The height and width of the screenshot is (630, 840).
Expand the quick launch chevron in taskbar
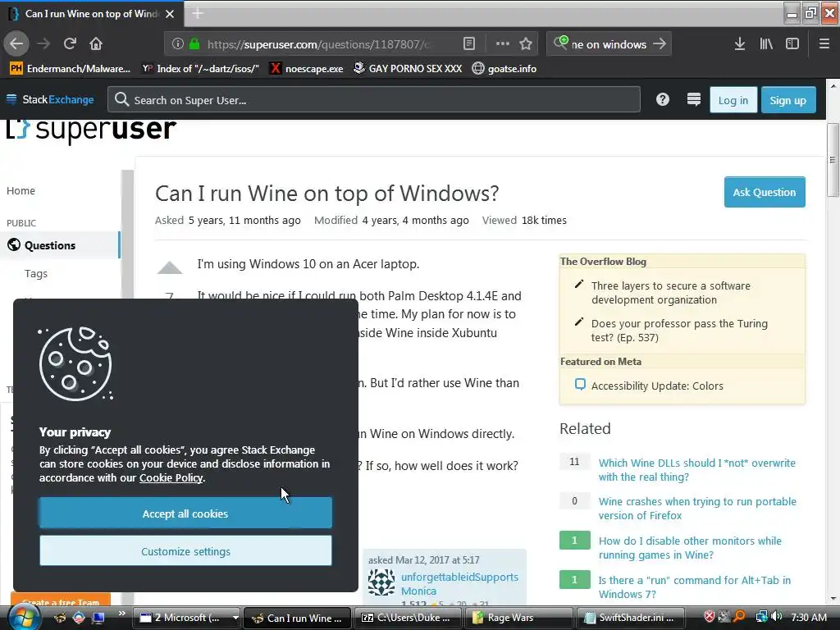coord(122,614)
